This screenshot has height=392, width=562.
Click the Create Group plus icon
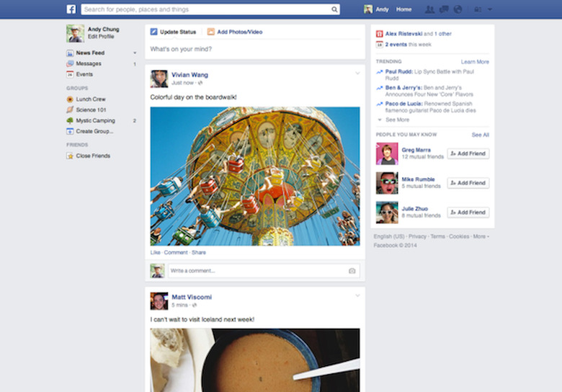(x=70, y=131)
